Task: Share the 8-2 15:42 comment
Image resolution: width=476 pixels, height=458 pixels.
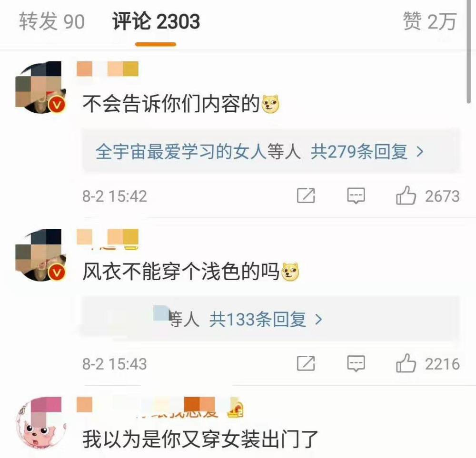Action: [x=306, y=195]
